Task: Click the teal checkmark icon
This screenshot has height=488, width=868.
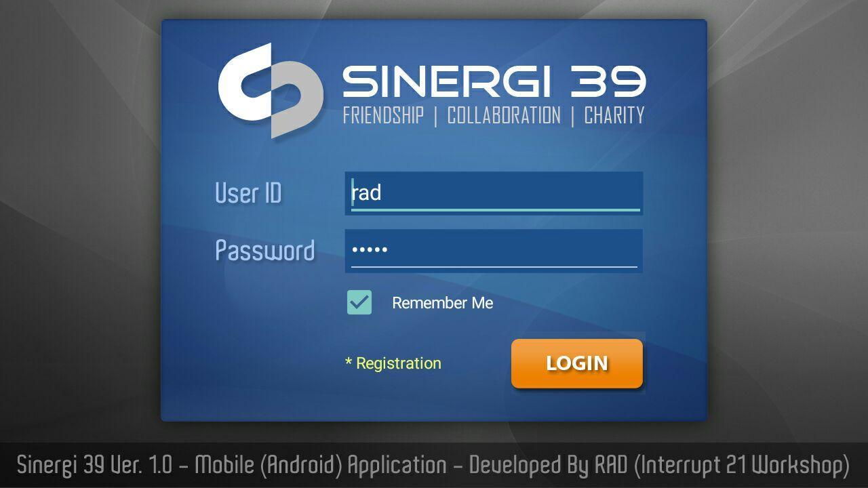Action: 359,302
